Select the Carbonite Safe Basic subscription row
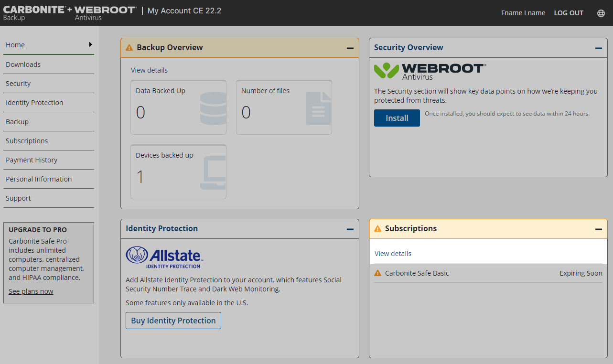The width and height of the screenshot is (613, 364). (487, 273)
